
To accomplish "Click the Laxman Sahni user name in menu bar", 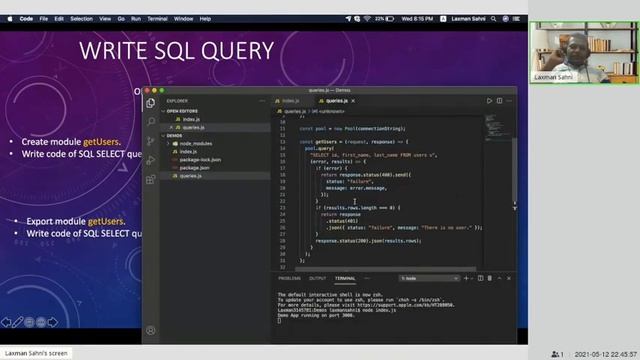I will tap(468, 19).
